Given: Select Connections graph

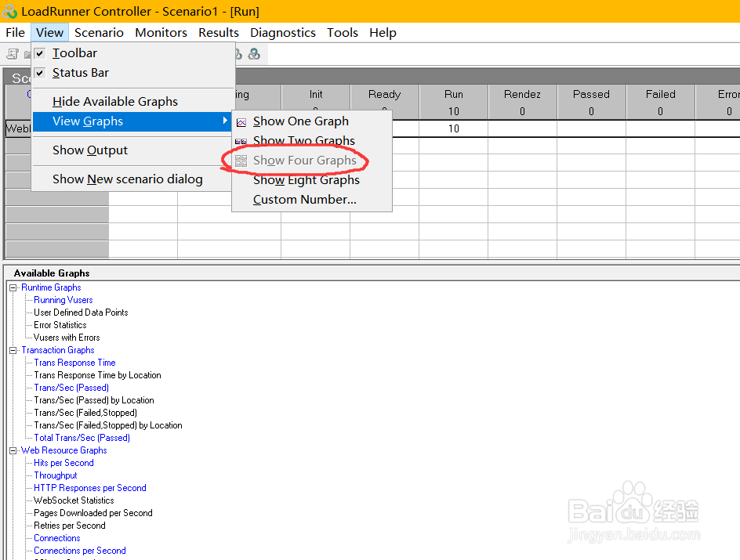Looking at the screenshot, I should coord(56,538).
